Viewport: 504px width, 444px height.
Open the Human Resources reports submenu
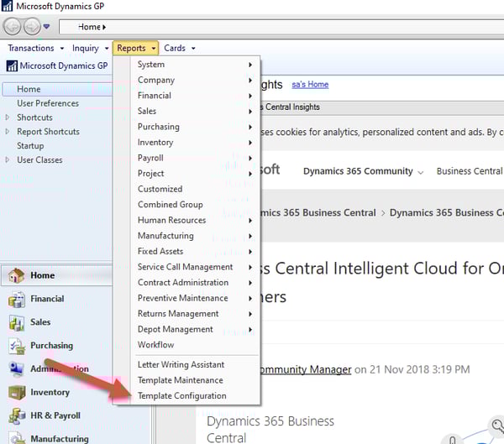[x=195, y=220]
